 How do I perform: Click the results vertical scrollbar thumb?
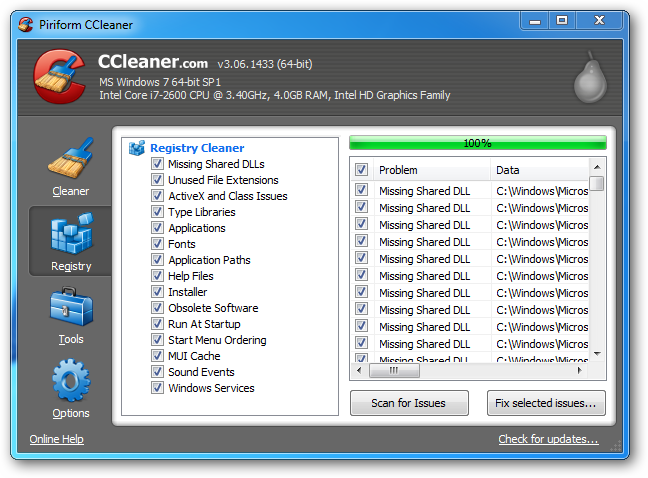click(x=597, y=183)
